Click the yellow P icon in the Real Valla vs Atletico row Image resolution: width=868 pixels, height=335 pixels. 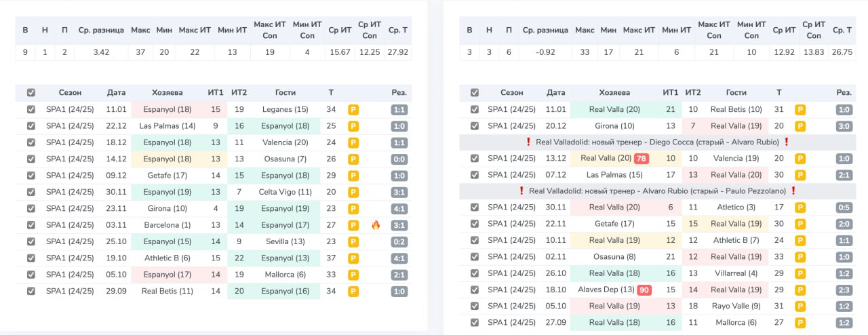800,208
